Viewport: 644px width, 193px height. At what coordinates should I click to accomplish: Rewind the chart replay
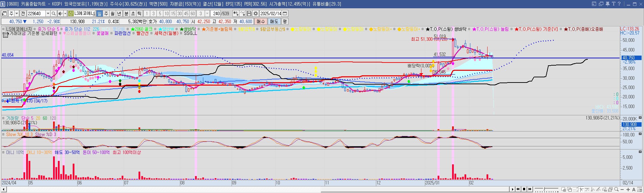(518, 189)
